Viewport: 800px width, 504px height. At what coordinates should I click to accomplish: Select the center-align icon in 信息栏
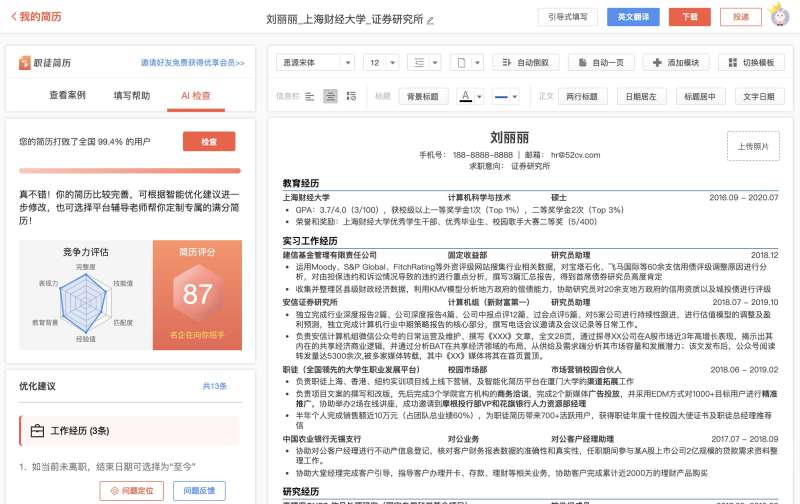point(331,96)
